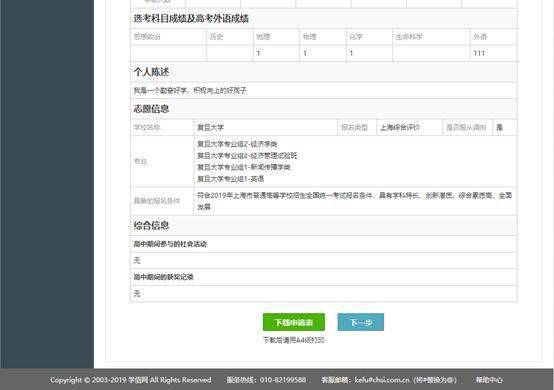This screenshot has width=554, height=390.
Task: Click the 志愿信息 section heading
Action: (151, 109)
